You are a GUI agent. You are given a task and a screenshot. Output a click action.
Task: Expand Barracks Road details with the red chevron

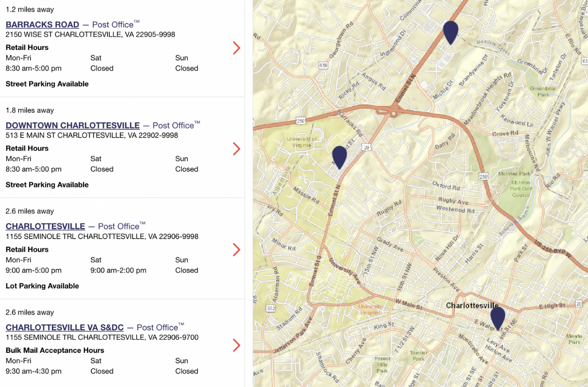click(x=236, y=48)
